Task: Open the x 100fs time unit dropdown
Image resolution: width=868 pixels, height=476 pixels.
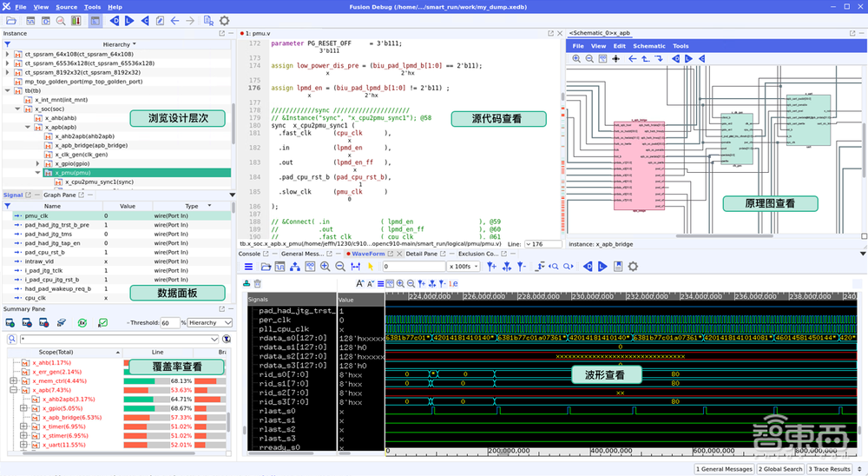Action: tap(463, 267)
